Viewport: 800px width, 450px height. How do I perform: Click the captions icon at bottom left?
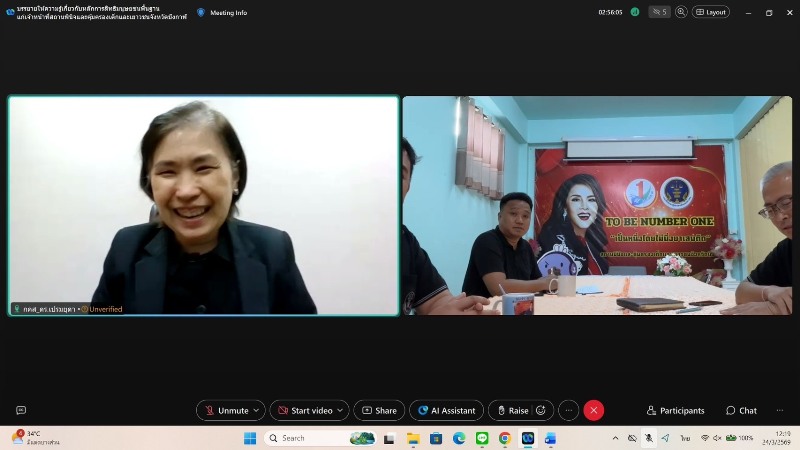pyautogui.click(x=21, y=410)
